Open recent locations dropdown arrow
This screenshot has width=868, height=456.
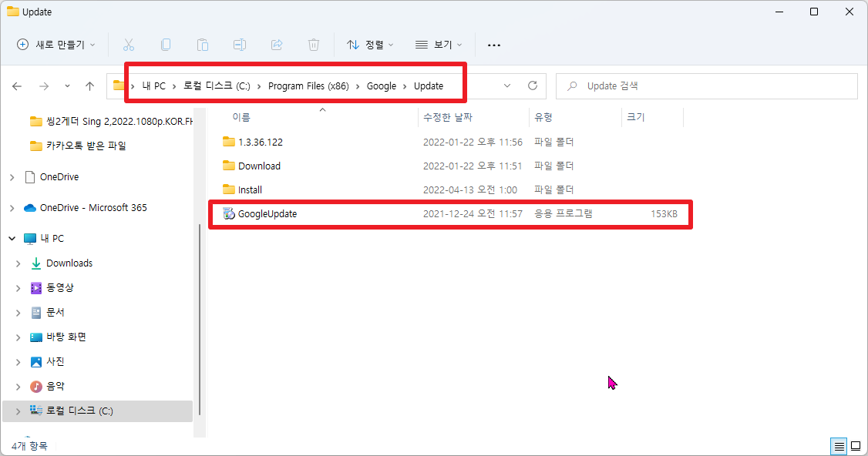point(67,85)
